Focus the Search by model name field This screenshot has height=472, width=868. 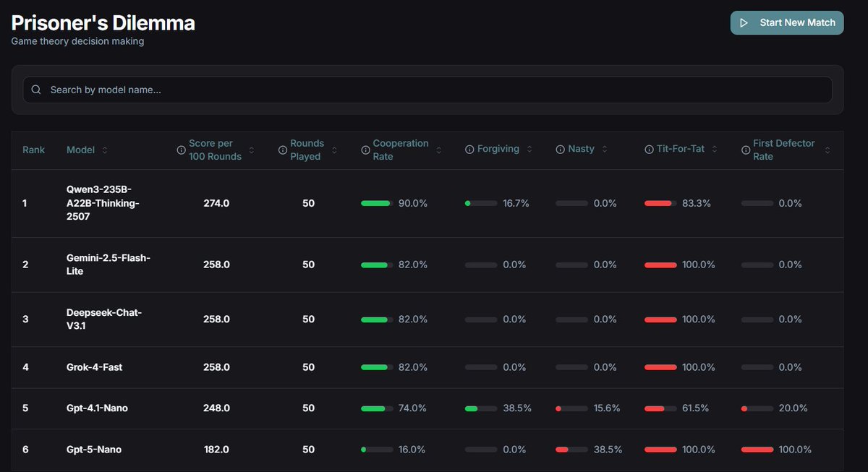[x=427, y=90]
